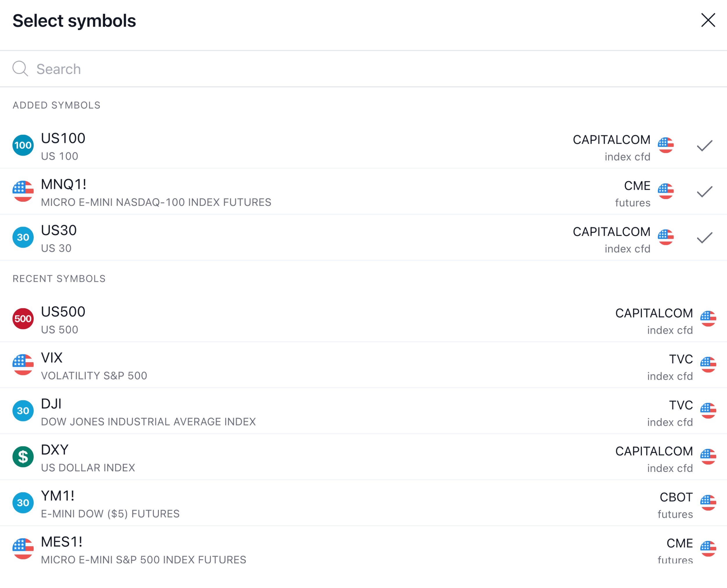
Task: Click the magnifier search icon
Action: point(20,69)
